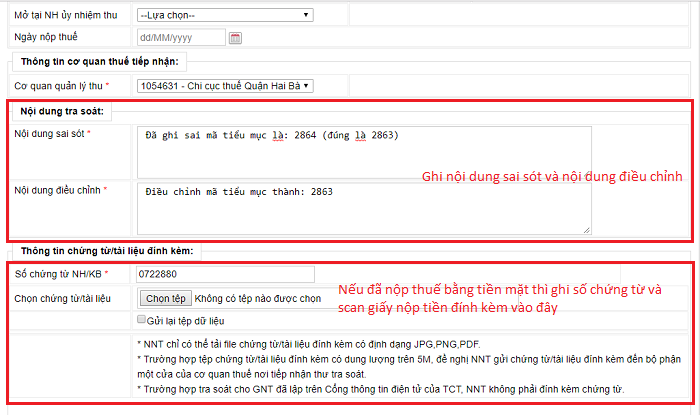Grab the Nội dung điều chỉnh resize handle

tap(587, 230)
